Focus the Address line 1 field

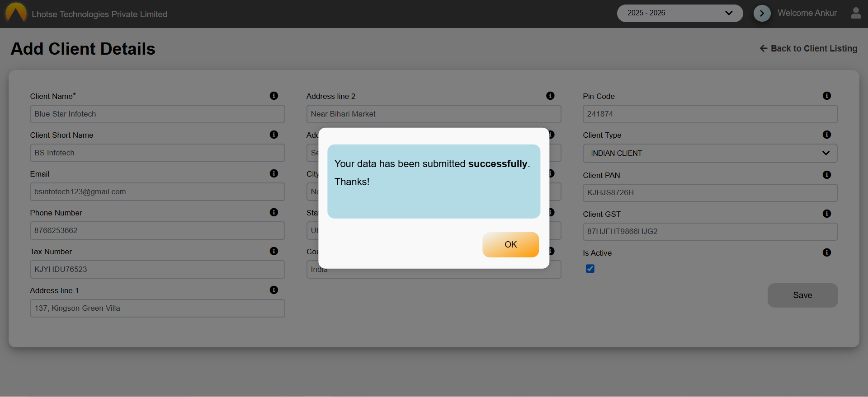tap(157, 308)
